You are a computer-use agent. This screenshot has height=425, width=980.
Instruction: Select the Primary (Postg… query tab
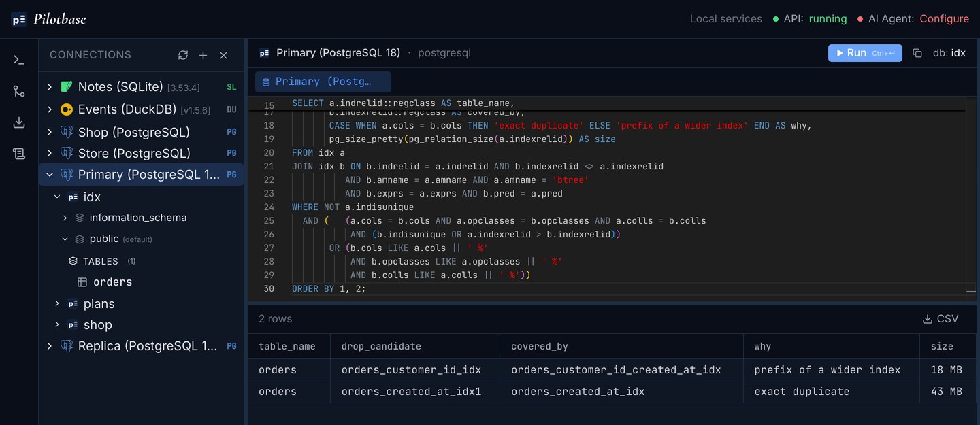coord(323,82)
